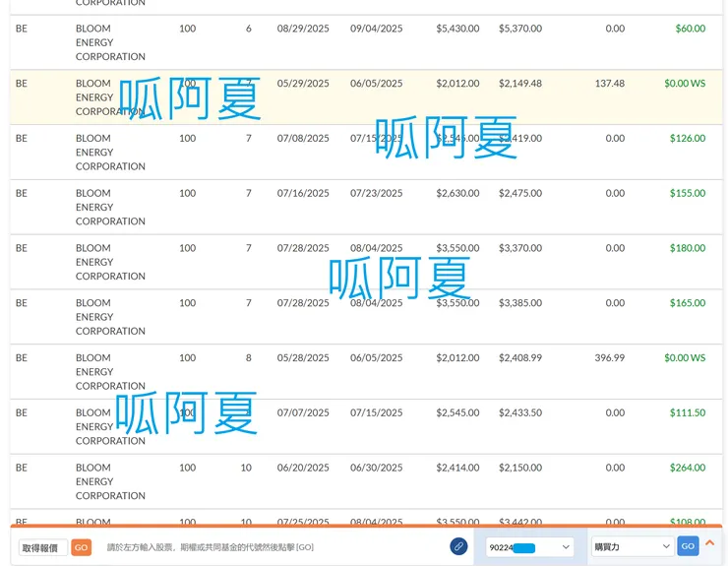Click the $5,370.00 cost value
This screenshot has height=566, width=728.
coord(520,29)
